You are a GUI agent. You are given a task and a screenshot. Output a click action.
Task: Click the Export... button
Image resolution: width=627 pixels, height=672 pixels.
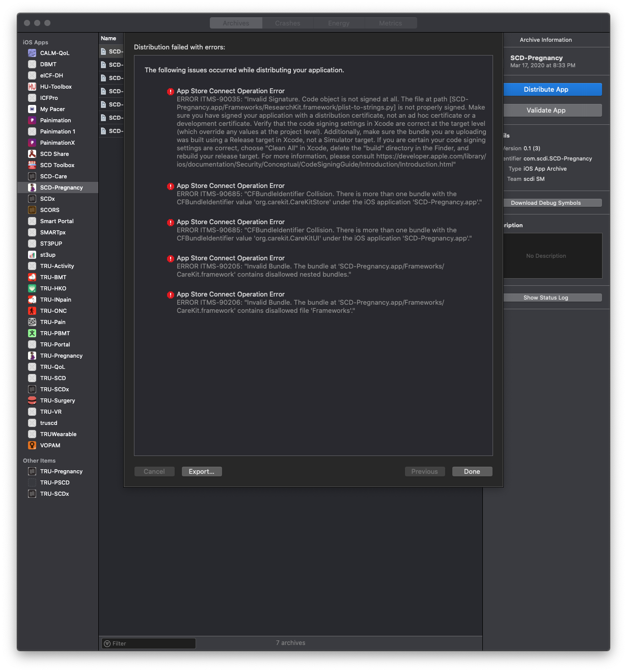[202, 471]
